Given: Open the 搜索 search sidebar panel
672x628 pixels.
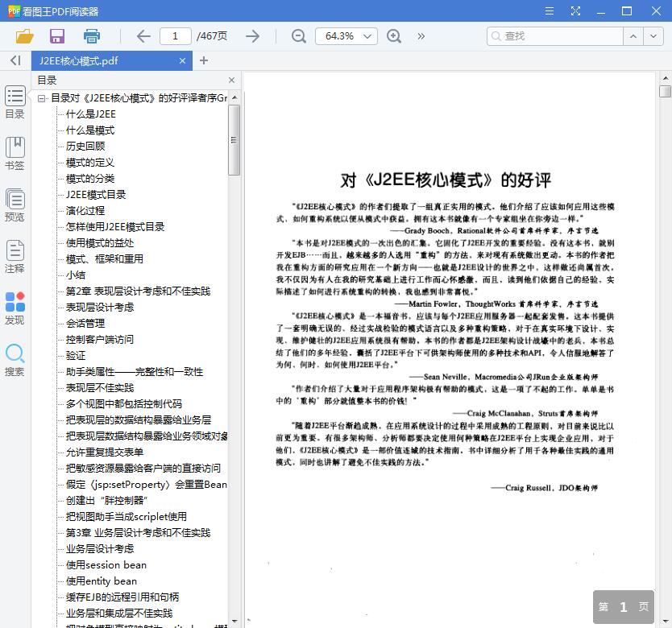Looking at the screenshot, I should 15,360.
